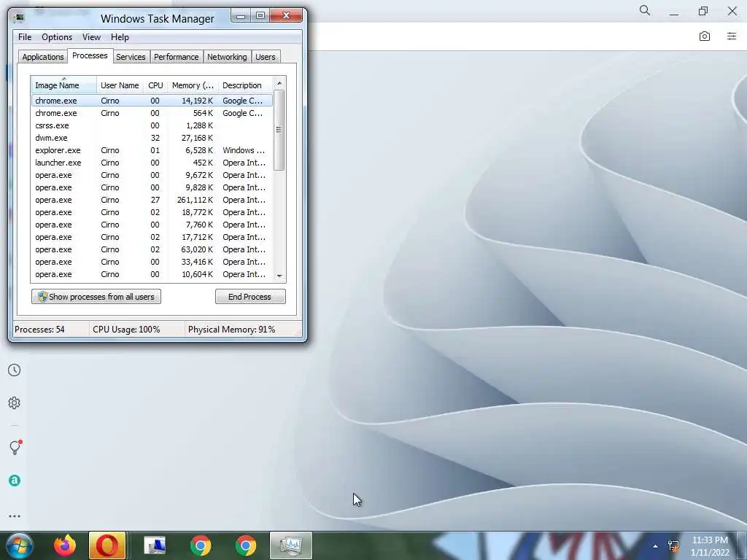Select the opera.exe row using 17,712 K

[x=152, y=237]
